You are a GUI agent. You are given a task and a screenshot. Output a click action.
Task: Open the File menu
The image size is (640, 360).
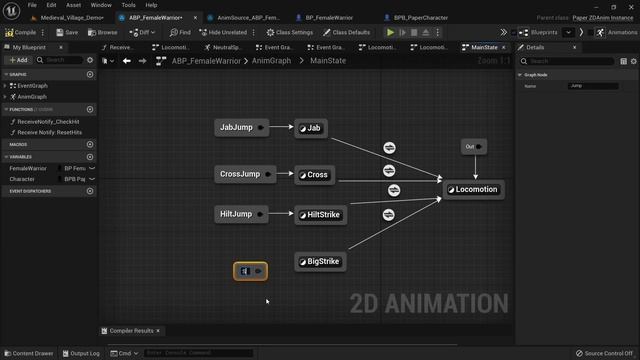[x=32, y=5]
